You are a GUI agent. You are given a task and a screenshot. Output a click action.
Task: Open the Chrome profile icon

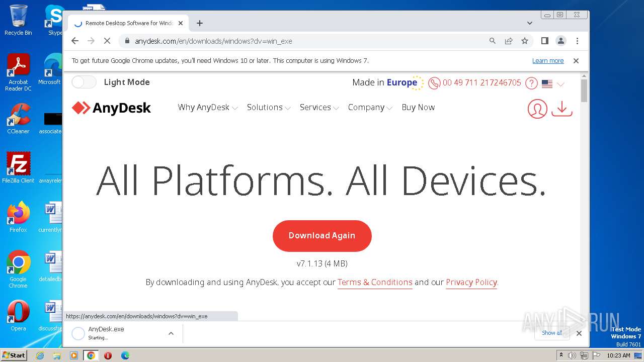[560, 41]
